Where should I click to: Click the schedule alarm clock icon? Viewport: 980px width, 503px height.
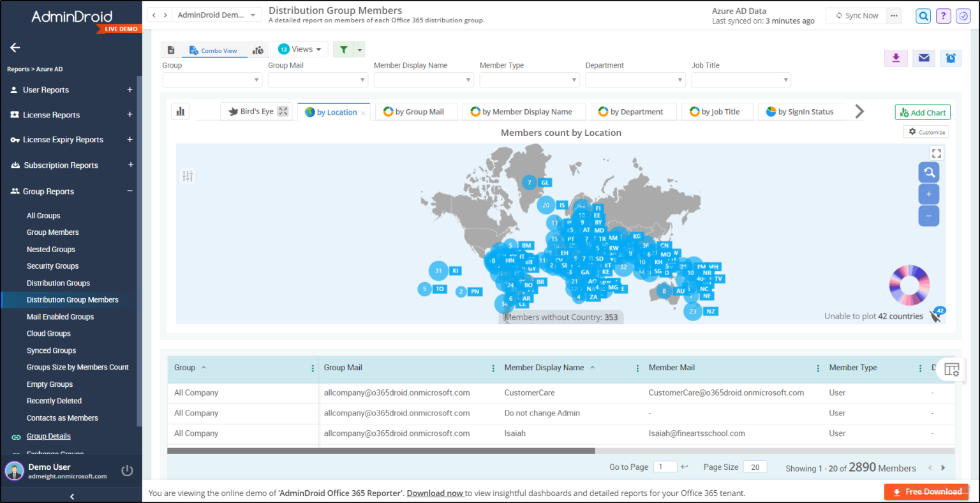point(951,58)
